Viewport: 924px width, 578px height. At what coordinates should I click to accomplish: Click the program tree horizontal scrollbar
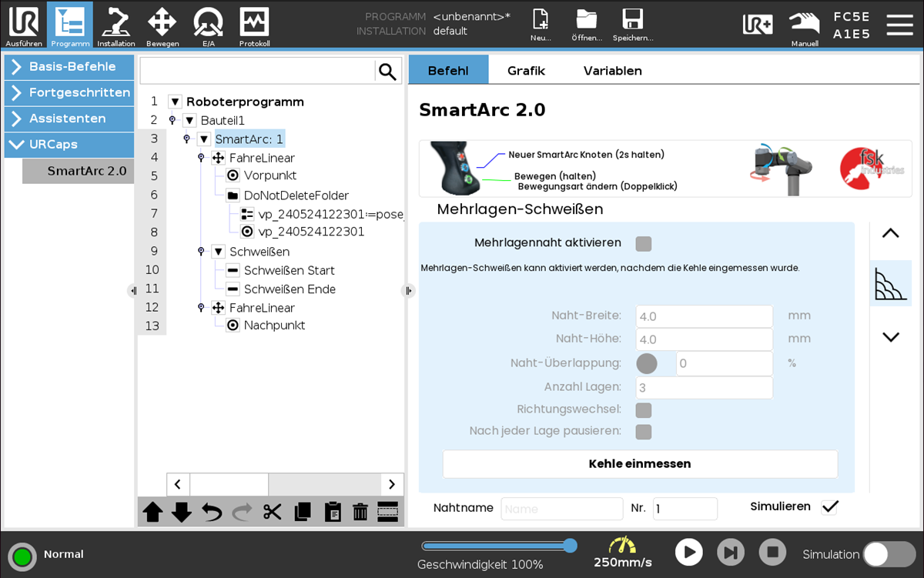click(285, 484)
